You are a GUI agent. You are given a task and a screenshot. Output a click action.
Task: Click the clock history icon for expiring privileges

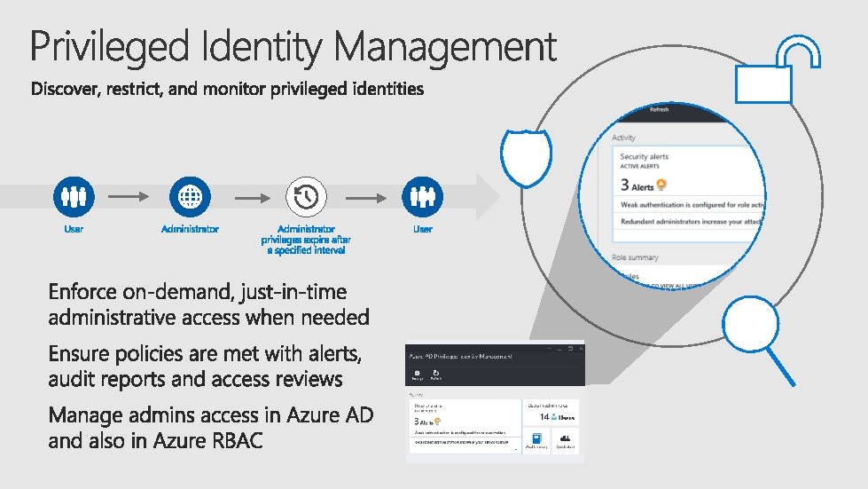(306, 197)
